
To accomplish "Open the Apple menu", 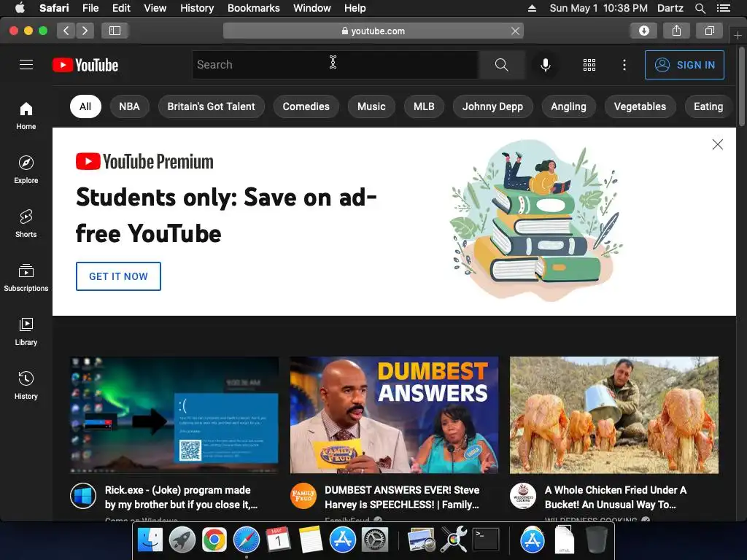I will click(20, 8).
